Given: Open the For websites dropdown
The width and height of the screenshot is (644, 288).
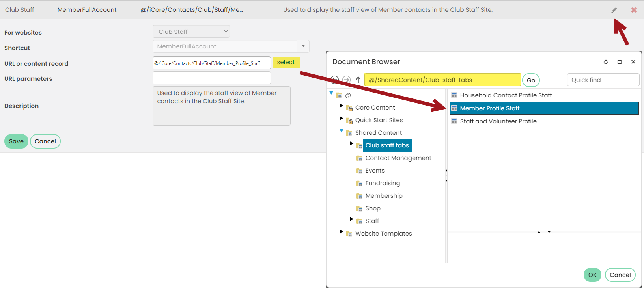Looking at the screenshot, I should 191,32.
